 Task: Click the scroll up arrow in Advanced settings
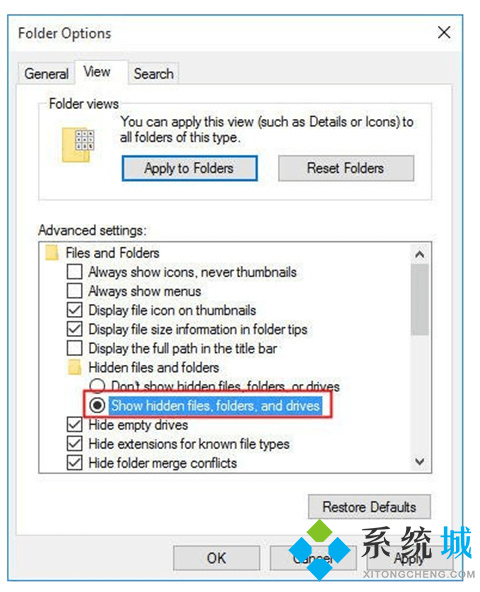click(x=420, y=254)
